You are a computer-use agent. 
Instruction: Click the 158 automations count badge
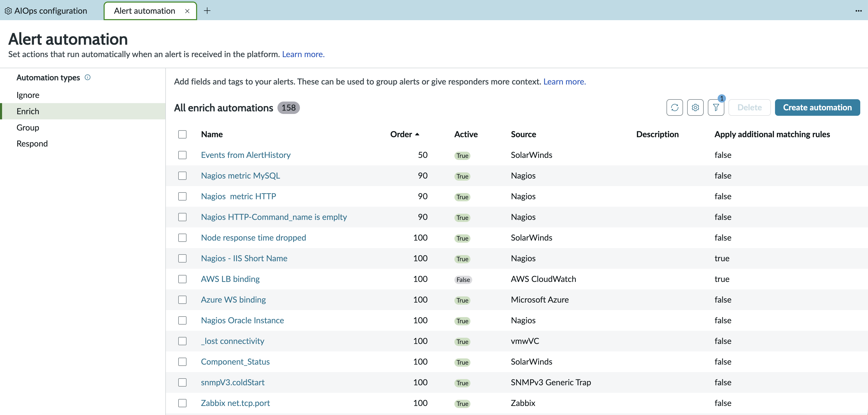tap(289, 107)
